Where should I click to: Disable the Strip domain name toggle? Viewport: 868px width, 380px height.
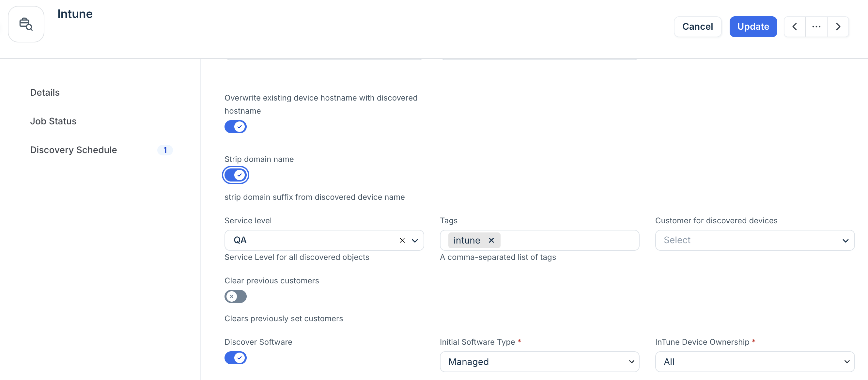point(236,175)
